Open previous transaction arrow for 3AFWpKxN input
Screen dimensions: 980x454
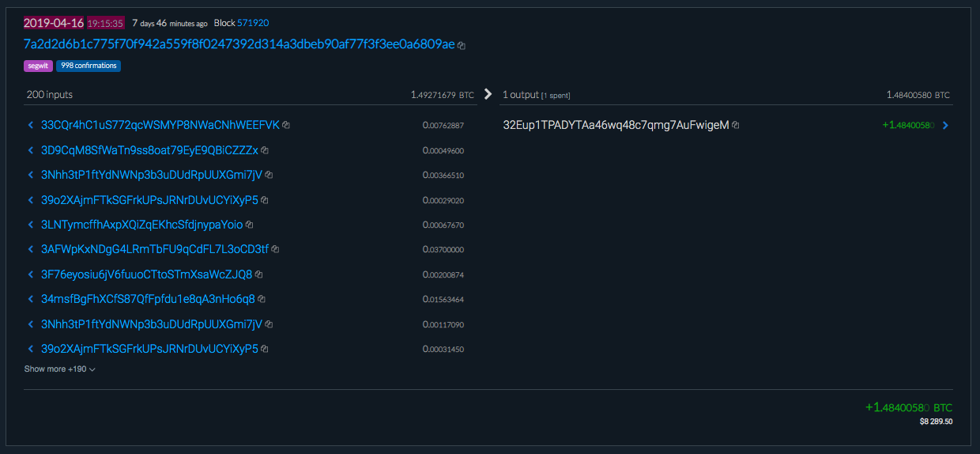pyautogui.click(x=30, y=249)
